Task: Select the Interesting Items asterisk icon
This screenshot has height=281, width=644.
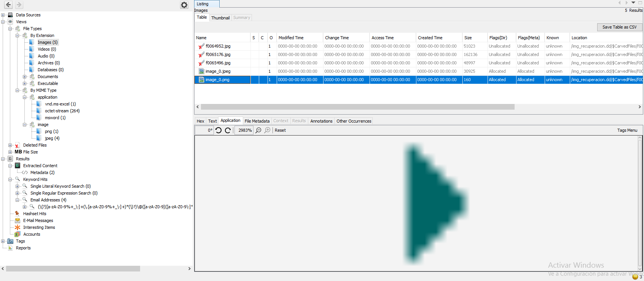Action: (x=18, y=227)
